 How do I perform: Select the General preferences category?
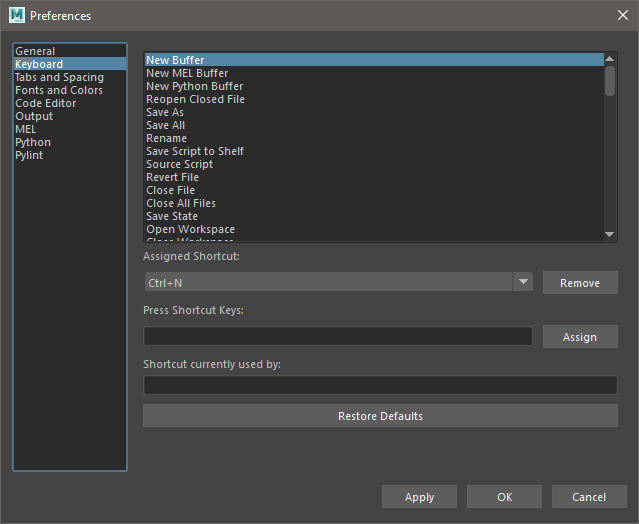[35, 51]
